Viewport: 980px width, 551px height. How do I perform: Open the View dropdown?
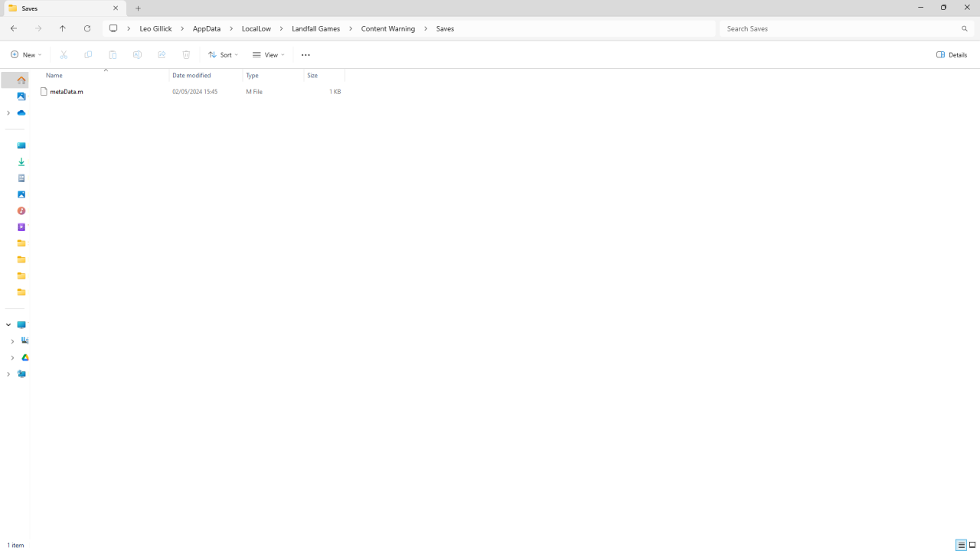pos(268,55)
